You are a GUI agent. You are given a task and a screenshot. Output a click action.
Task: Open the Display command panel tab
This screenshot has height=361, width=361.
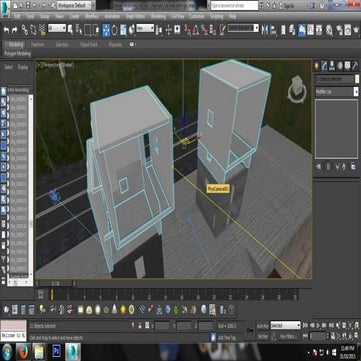point(348,66)
